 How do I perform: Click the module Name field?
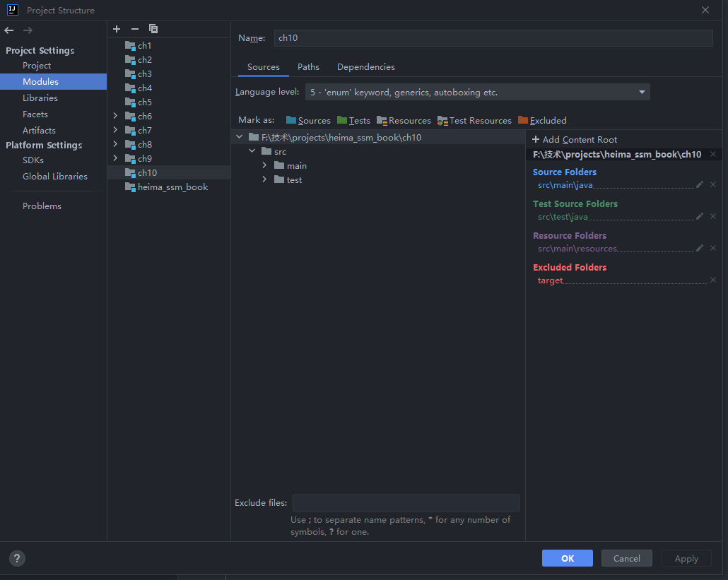[x=493, y=38]
